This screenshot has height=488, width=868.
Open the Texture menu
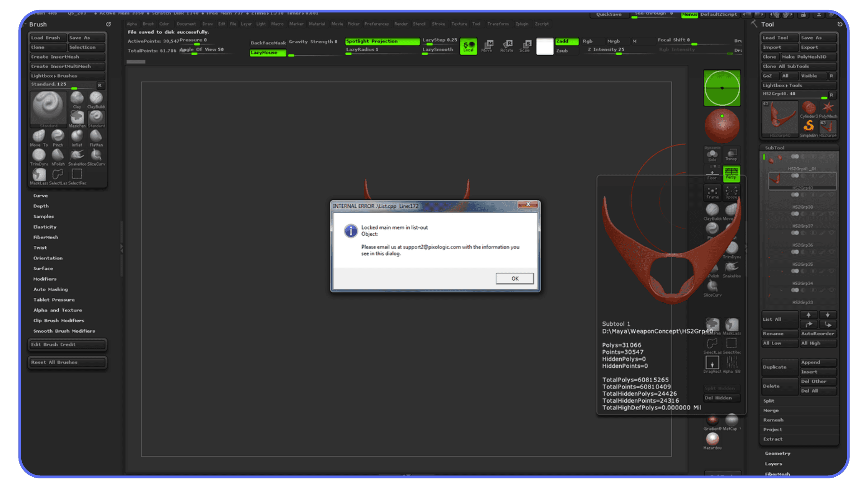[x=459, y=24]
